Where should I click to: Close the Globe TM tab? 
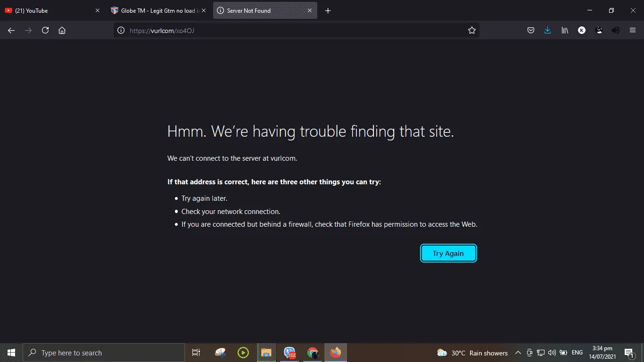coord(204,10)
